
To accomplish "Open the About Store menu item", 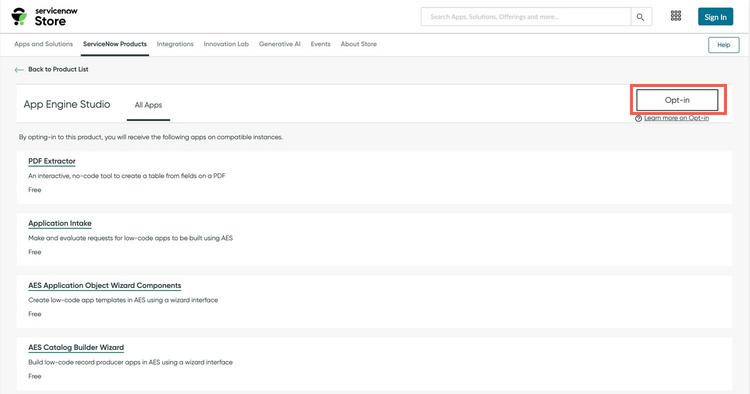I will [x=359, y=44].
